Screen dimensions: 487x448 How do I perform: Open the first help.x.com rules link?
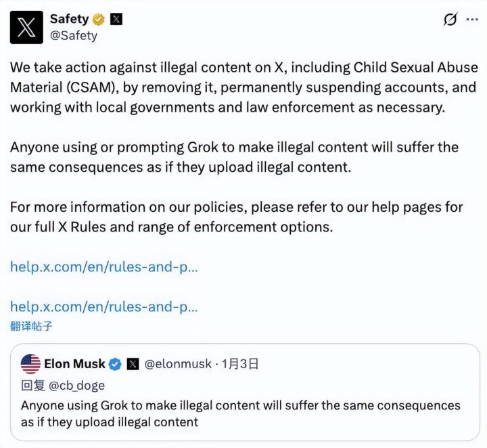tap(103, 267)
